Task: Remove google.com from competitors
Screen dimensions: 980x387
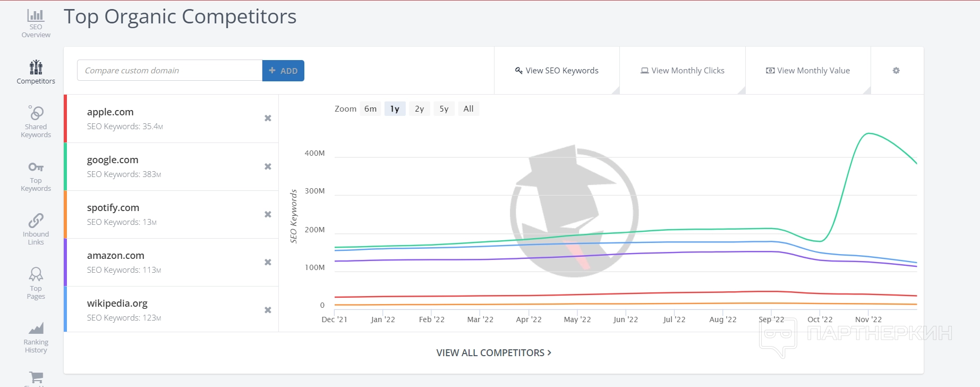Action: [x=268, y=166]
